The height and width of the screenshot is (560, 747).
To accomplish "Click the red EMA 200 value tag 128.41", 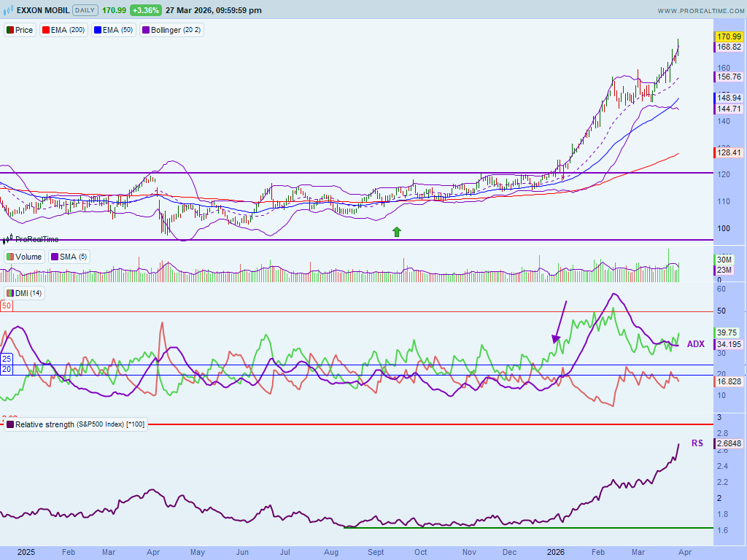I will [729, 153].
